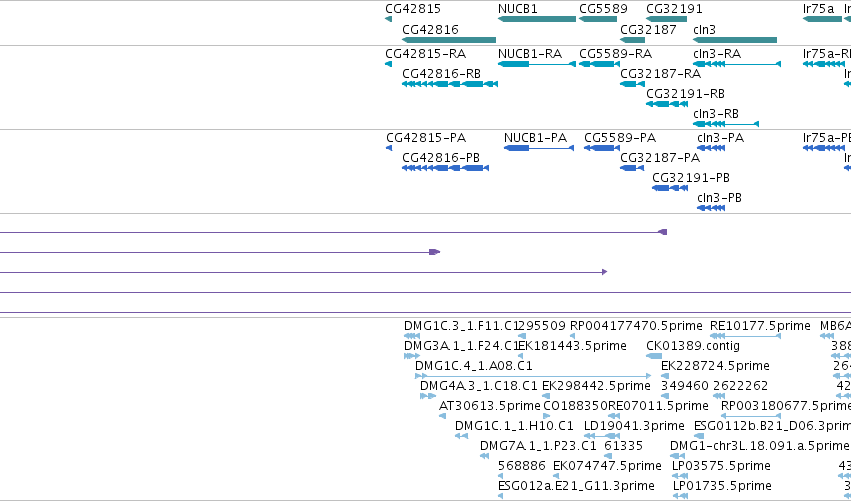Open the RE07011.5prime EST label
The width and height of the screenshot is (851, 501).
[658, 406]
